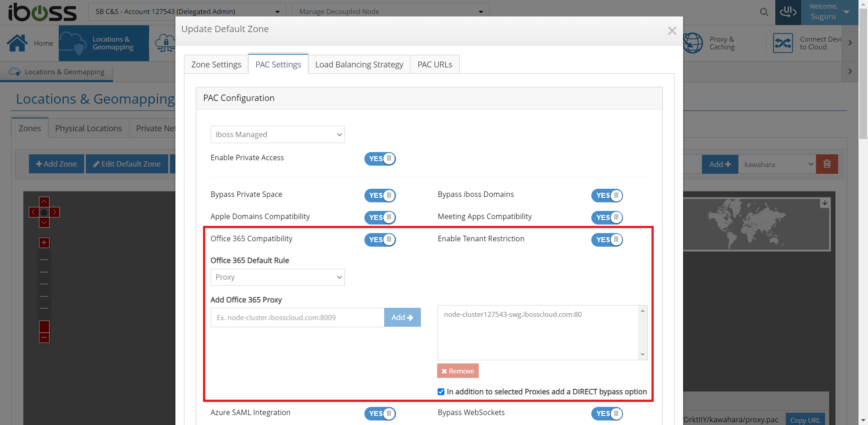Click Add button for Office 365 Proxy

coord(402,317)
